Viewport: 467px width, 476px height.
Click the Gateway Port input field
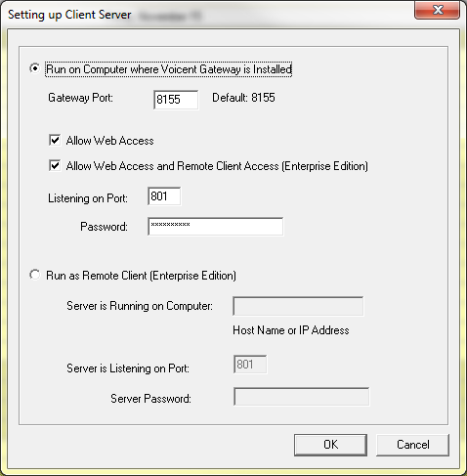point(176,100)
